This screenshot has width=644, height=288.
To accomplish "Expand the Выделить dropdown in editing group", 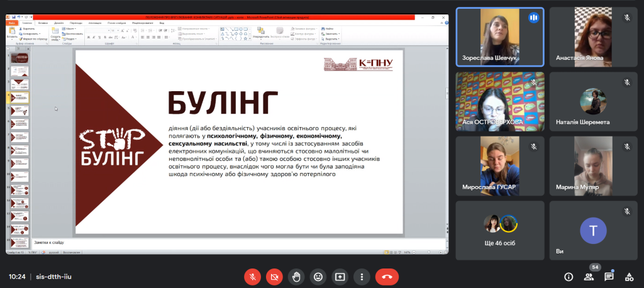I will tap(333, 39).
